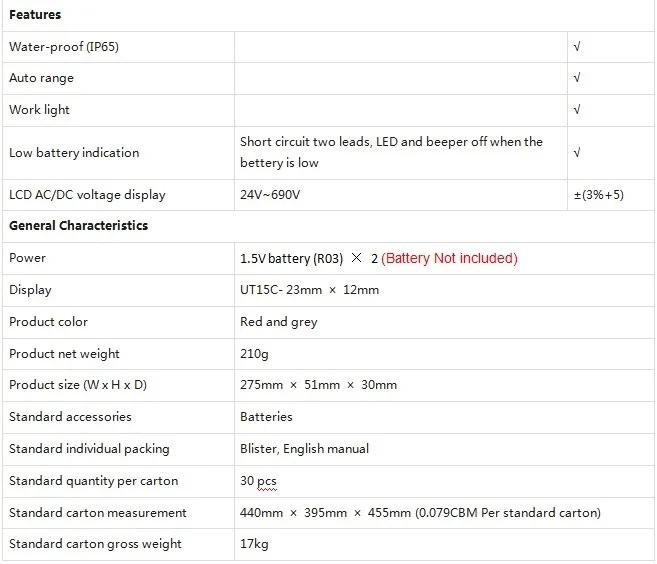Viewport: 657px width, 564px height.
Task: Select the Features section header
Action: click(x=35, y=15)
